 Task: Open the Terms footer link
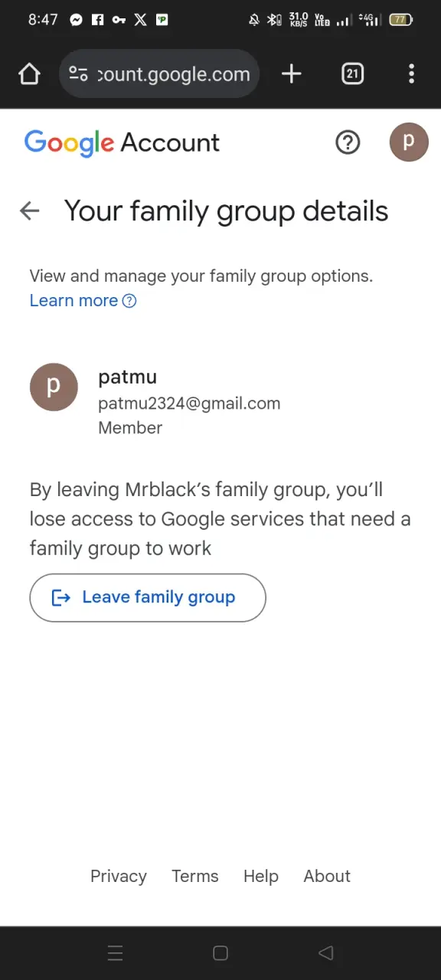pos(195,877)
